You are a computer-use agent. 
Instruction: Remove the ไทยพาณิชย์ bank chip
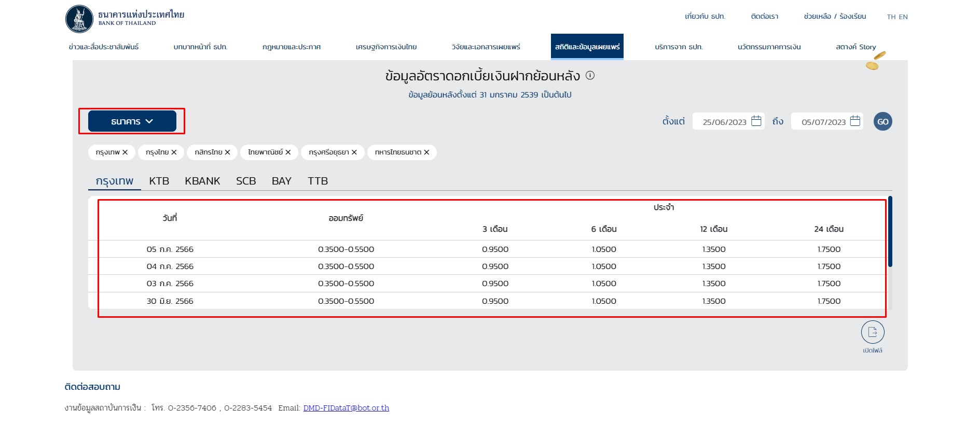(x=288, y=152)
